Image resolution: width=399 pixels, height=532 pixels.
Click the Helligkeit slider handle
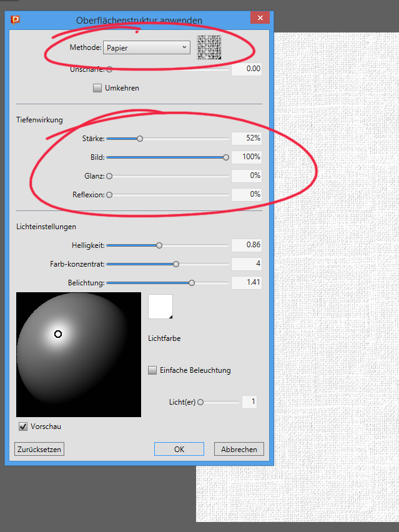pos(159,245)
